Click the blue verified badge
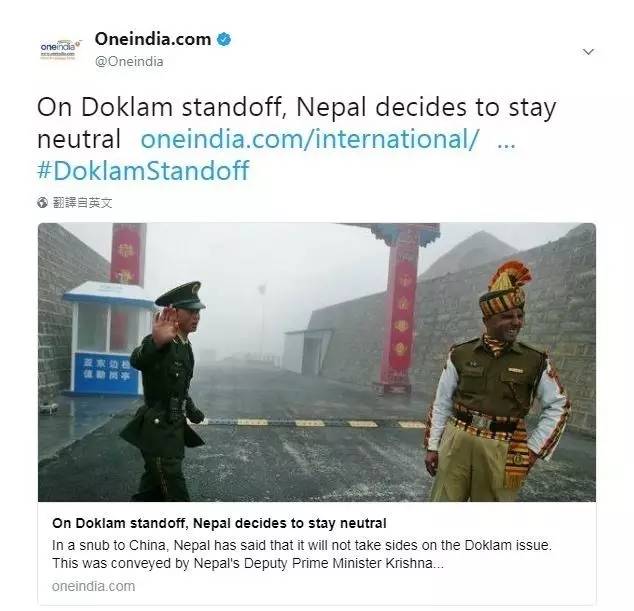Viewport: 634px width, 611px height. pyautogui.click(x=224, y=40)
